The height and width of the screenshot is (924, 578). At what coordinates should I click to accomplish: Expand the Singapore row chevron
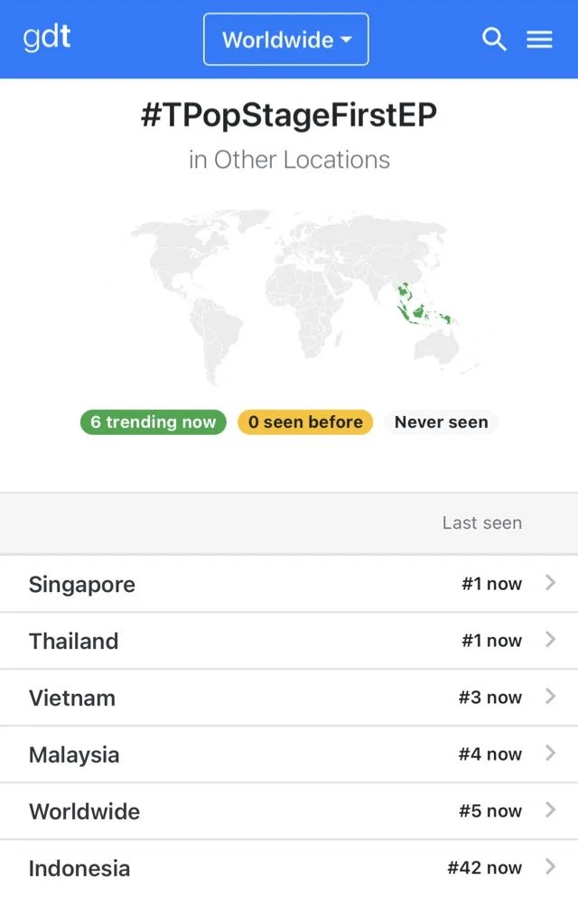pos(550,584)
